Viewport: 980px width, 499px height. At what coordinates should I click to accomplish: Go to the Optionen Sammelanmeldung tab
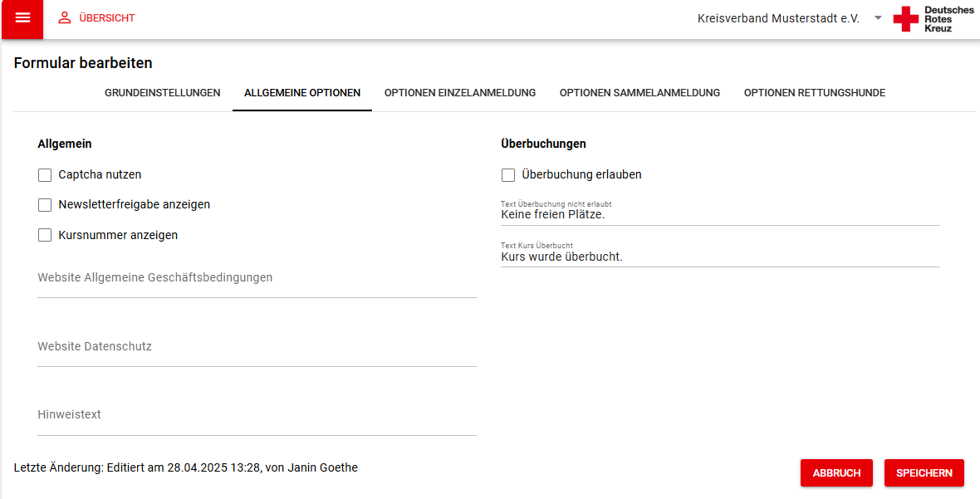tap(640, 93)
